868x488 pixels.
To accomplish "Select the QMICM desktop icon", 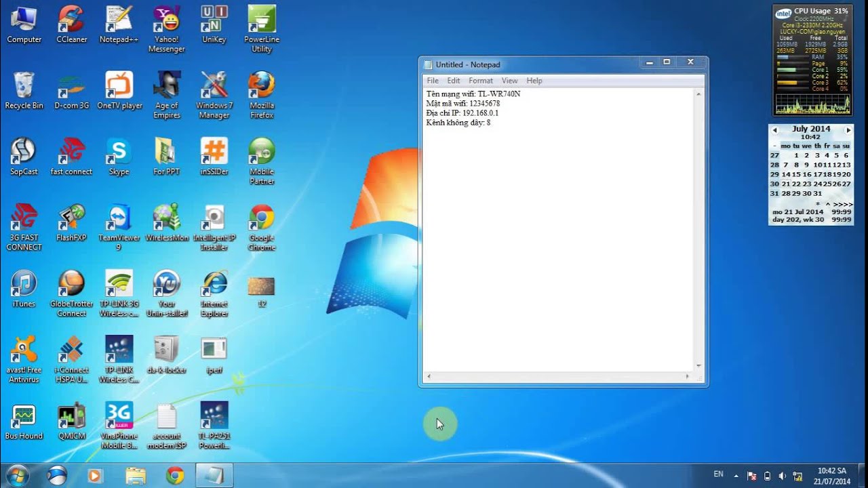I will click(x=71, y=422).
